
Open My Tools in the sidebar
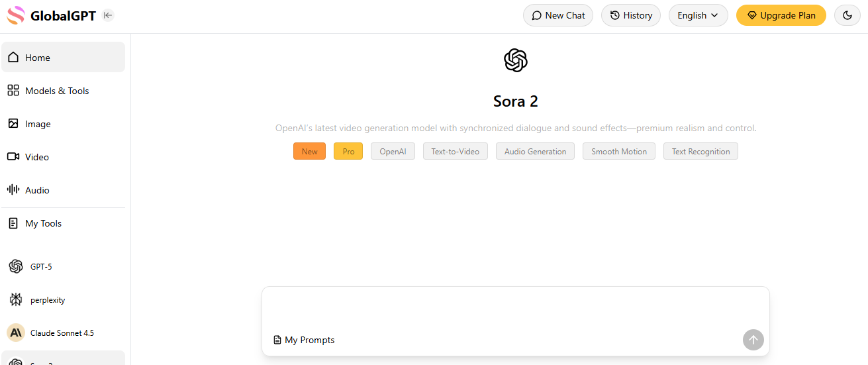click(x=43, y=223)
